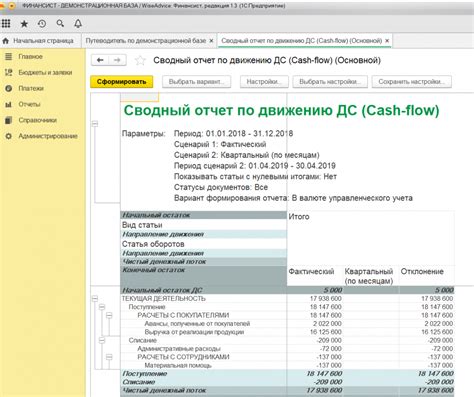Screen dimensions: 474x397
Task: Click the Справочники book icon
Action: (9, 120)
